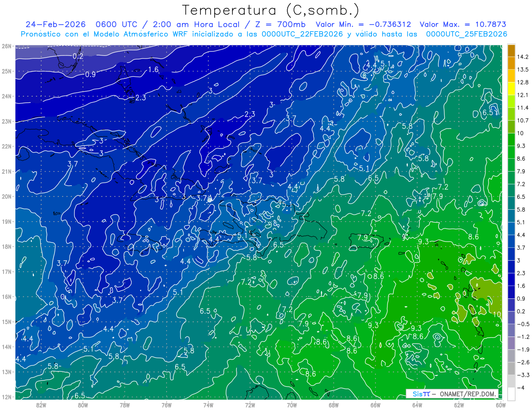Click the '78W' longitude axis label
This screenshot has height=411, width=532.
pyautogui.click(x=125, y=405)
